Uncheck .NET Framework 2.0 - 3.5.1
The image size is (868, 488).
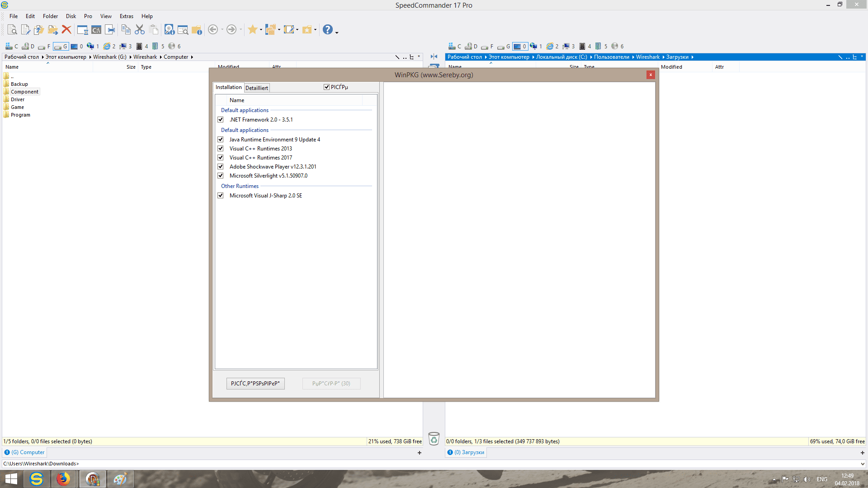click(221, 120)
